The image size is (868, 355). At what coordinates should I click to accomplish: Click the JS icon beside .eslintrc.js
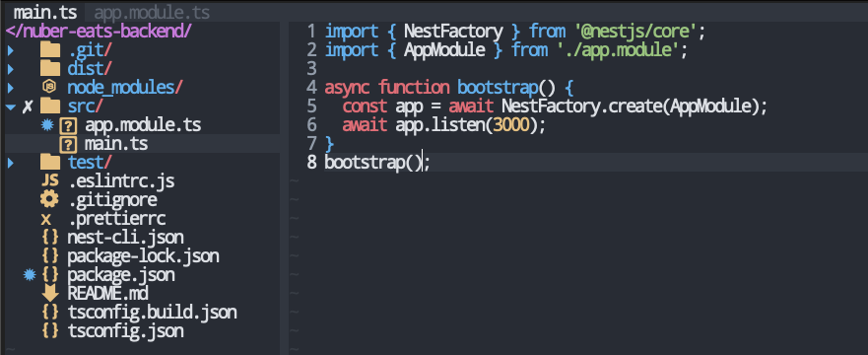pyautogui.click(x=50, y=181)
